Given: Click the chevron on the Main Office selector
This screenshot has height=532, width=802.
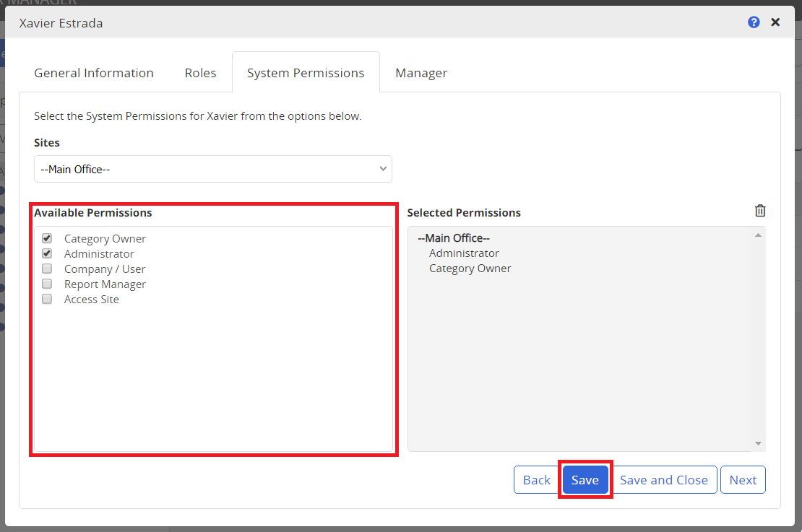Looking at the screenshot, I should (x=382, y=168).
